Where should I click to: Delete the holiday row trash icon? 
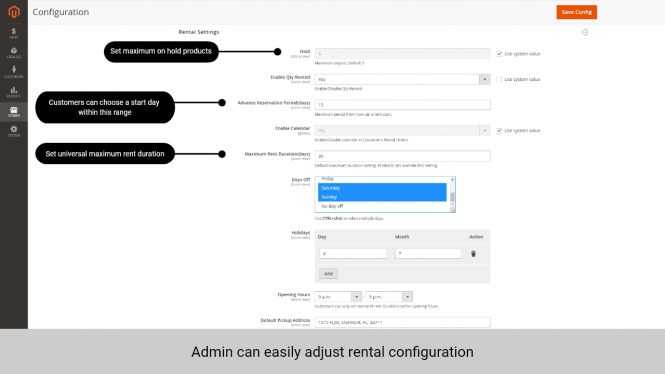point(473,254)
